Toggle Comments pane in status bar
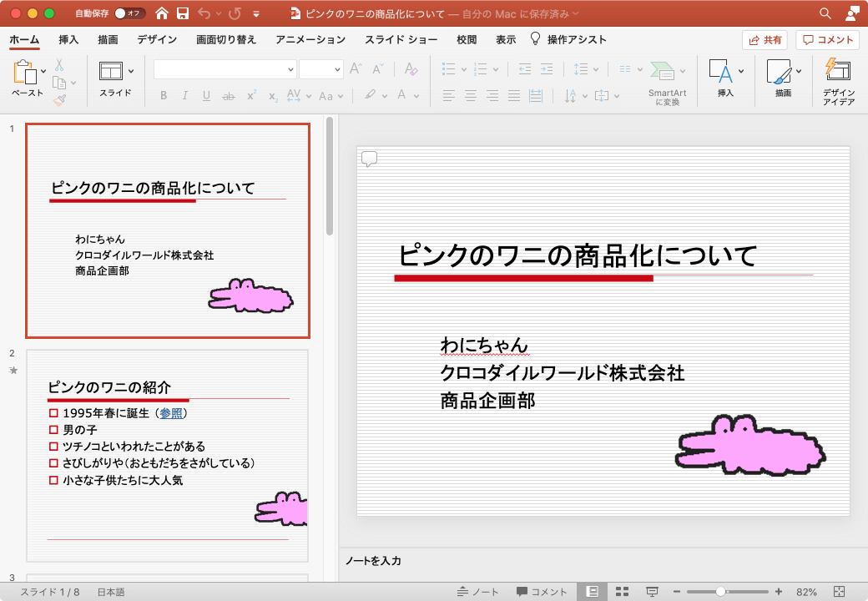868x601 pixels. coord(542,591)
